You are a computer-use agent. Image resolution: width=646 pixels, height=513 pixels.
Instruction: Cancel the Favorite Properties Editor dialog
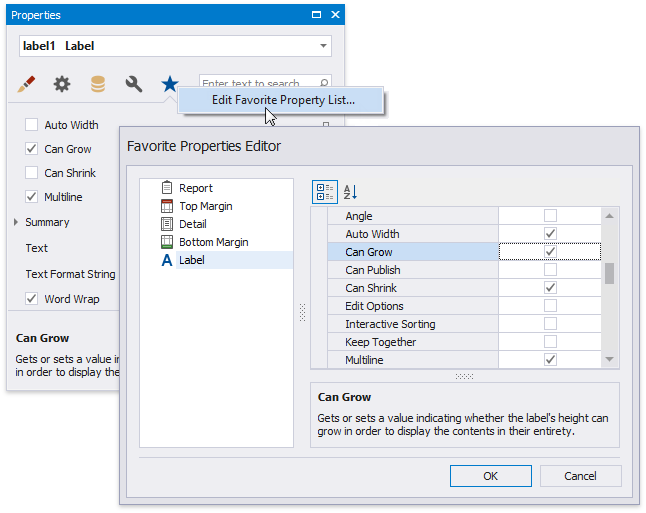(580, 476)
